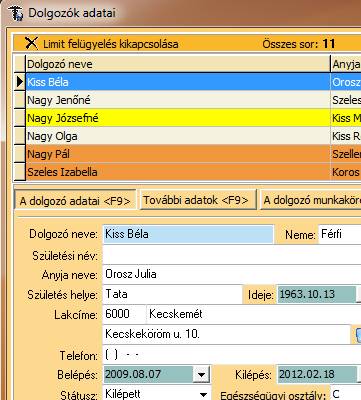Click the Kilépés date field 2012.02.18
The image size is (361, 400).
pyautogui.click(x=317, y=374)
